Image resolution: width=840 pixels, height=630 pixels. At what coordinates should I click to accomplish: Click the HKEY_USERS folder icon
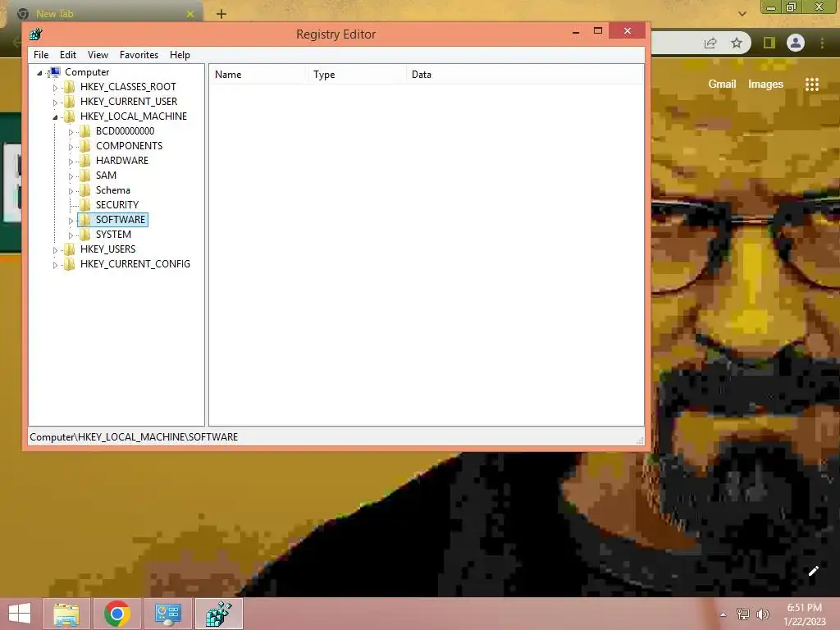(x=69, y=249)
